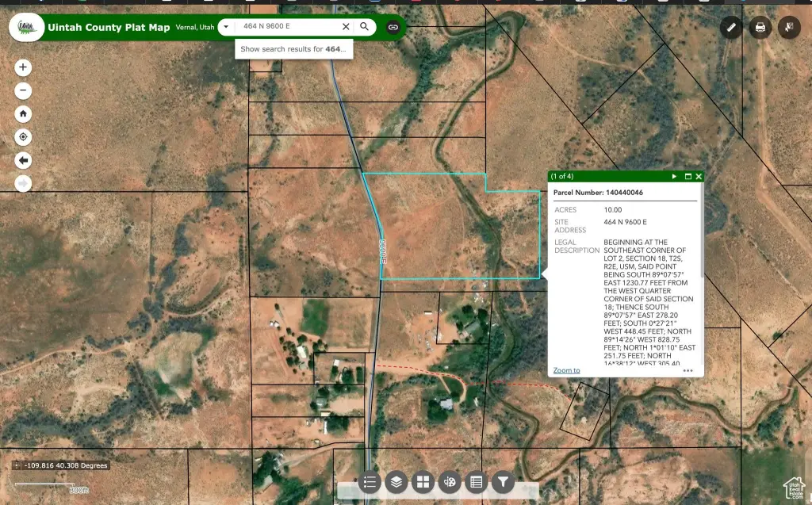Click the 'Zoom to' link in popup
The width and height of the screenshot is (812, 505).
pos(566,370)
